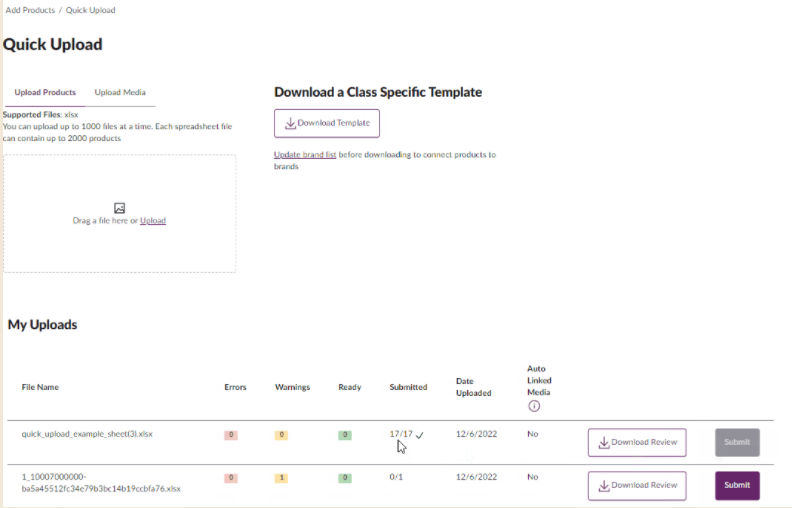Viewport: 792px width, 508px height.
Task: Click the red errors badge for quick_upload_example_sheet(3).xlsx
Action: coord(230,435)
